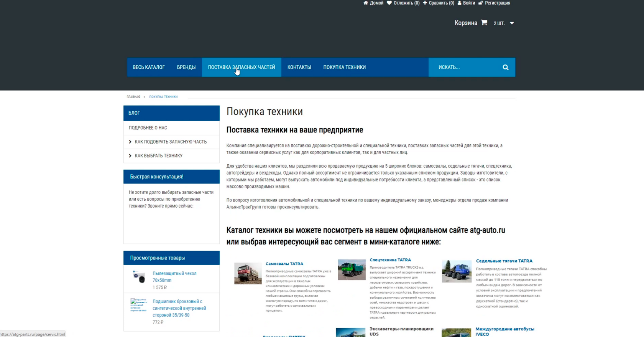
Task: Click the magnifier search icon
Action: pyautogui.click(x=506, y=67)
